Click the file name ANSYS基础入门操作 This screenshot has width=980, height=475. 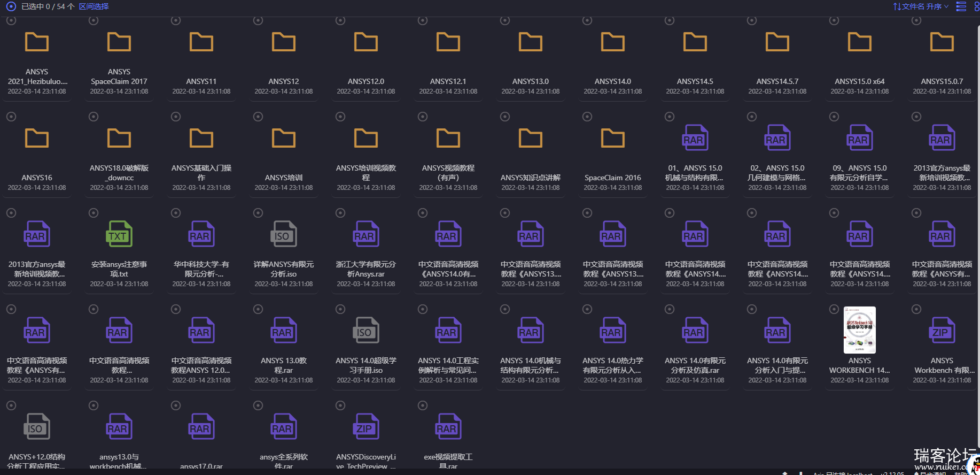click(x=201, y=173)
